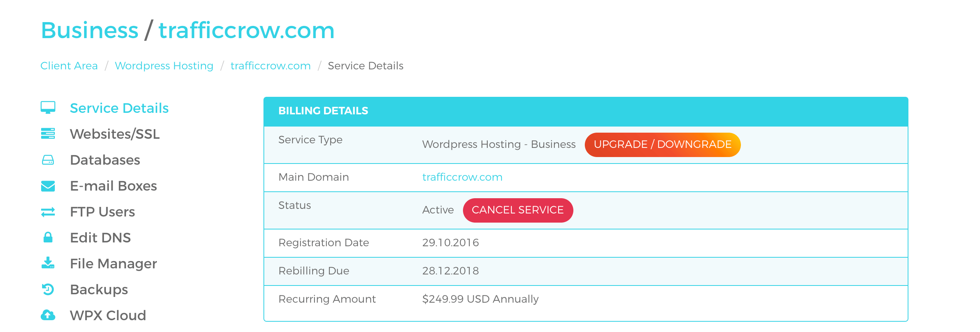Click the E-mail Boxes envelope icon
This screenshot has height=332, width=980.
pos(48,186)
